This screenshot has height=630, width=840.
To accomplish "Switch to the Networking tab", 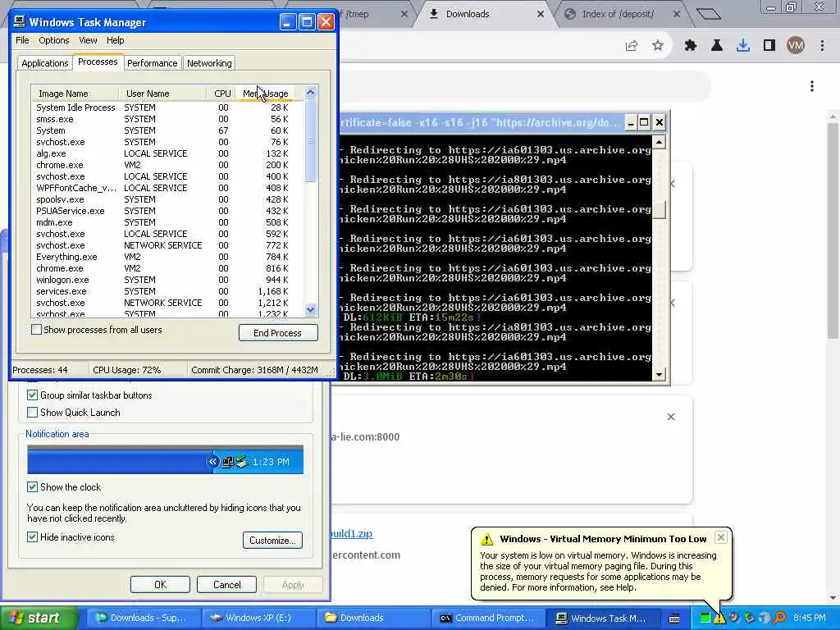I will point(209,63).
